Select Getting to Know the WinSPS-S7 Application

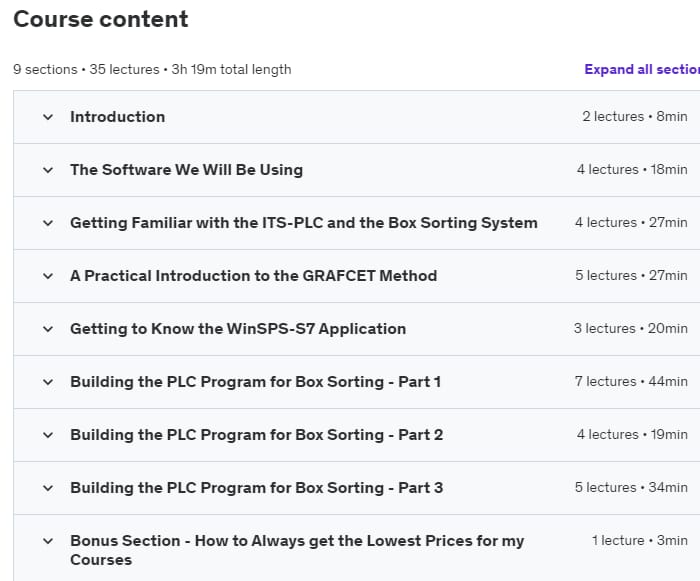pos(238,329)
